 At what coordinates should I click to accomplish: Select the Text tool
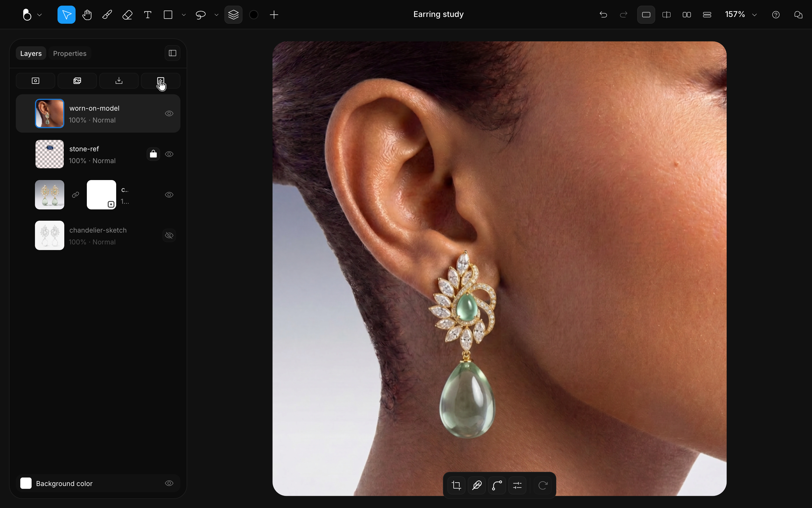[x=148, y=15]
